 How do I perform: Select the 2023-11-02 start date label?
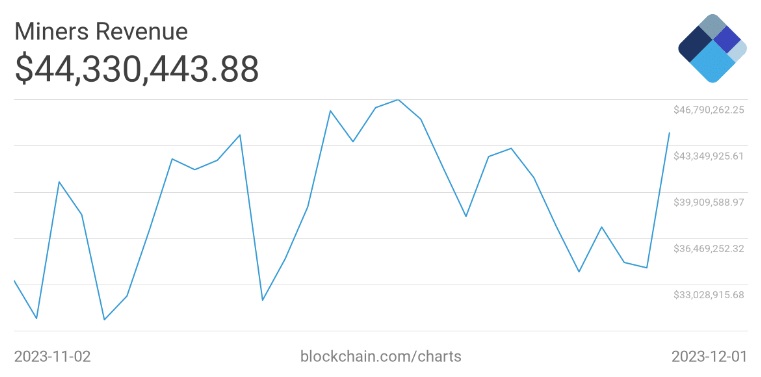(52, 357)
